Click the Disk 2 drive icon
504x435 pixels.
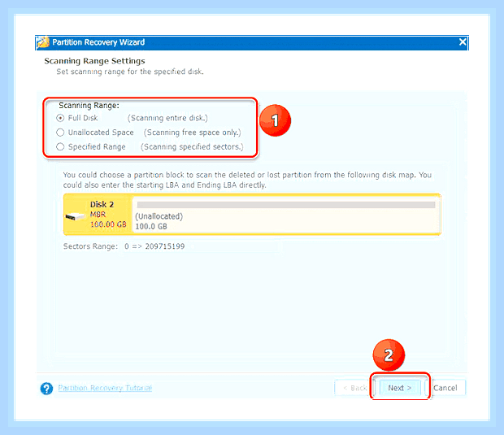pyautogui.click(x=75, y=217)
